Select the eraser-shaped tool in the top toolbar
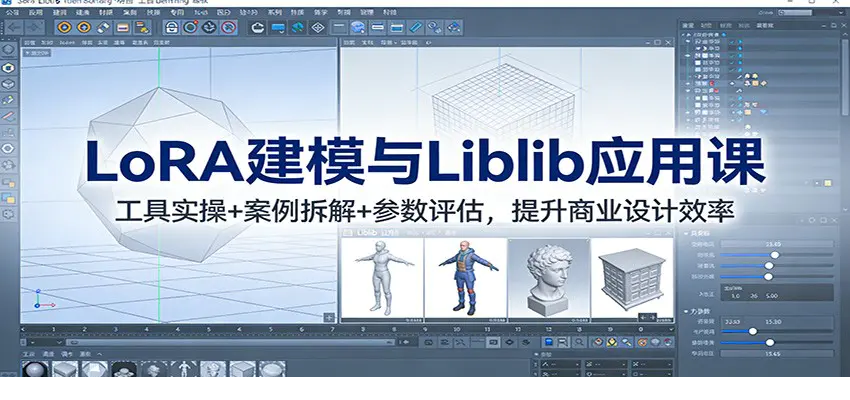 pyautogui.click(x=103, y=27)
